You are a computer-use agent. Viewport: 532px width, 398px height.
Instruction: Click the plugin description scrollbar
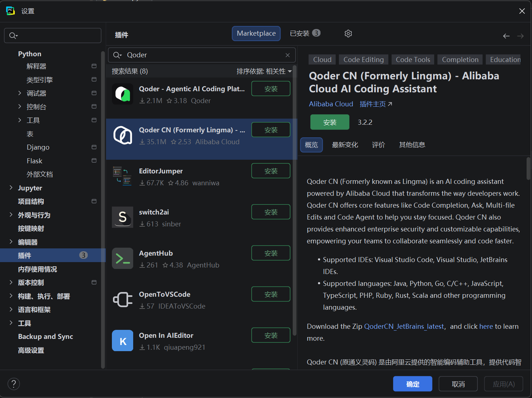point(528,168)
